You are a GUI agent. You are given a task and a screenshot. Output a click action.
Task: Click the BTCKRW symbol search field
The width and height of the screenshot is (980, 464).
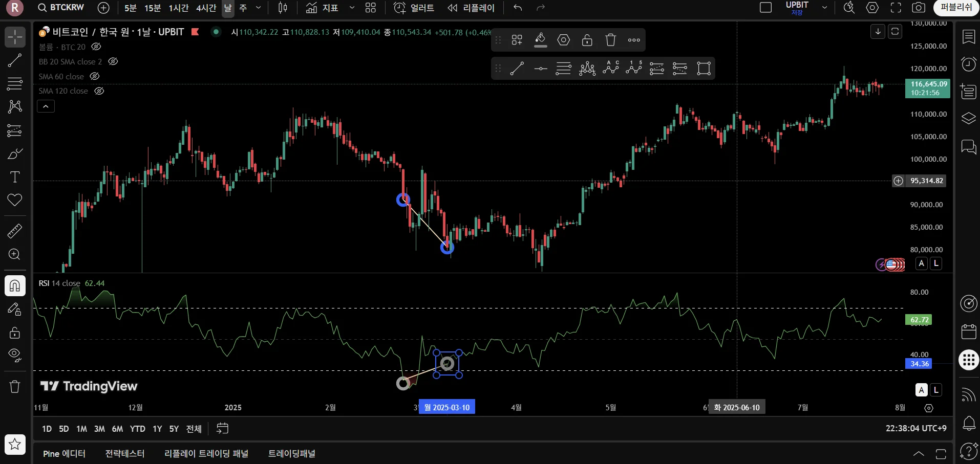click(61, 8)
